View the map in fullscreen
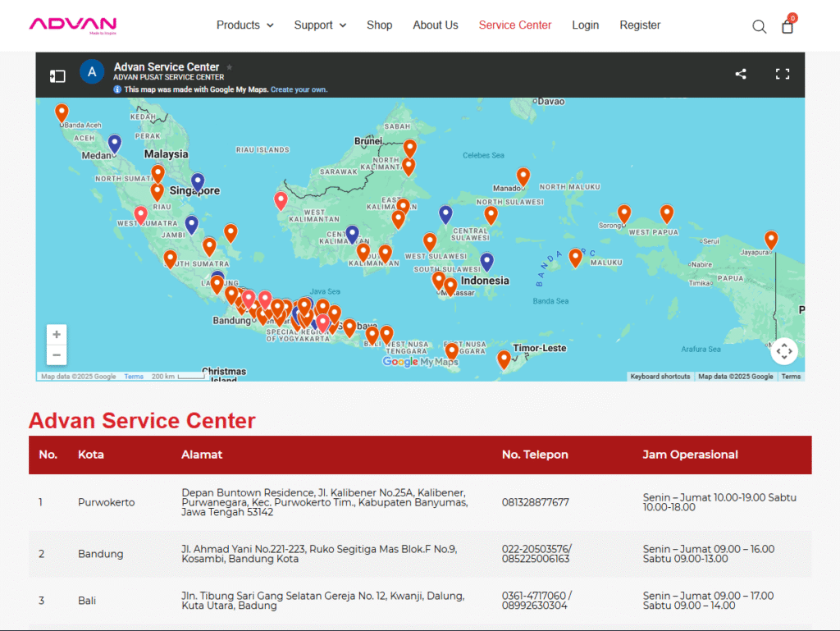840x631 pixels. [x=783, y=74]
